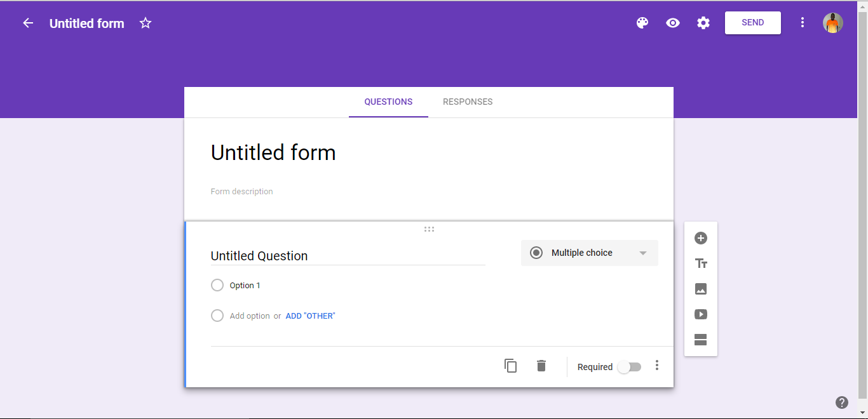Open the color palette theme customizer
The image size is (868, 419).
coord(642,23)
